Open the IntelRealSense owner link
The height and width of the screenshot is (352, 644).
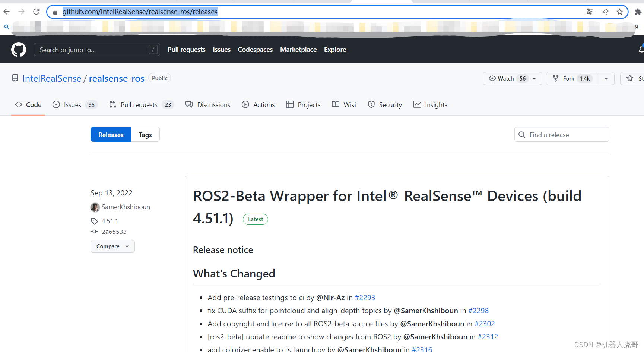(52, 78)
